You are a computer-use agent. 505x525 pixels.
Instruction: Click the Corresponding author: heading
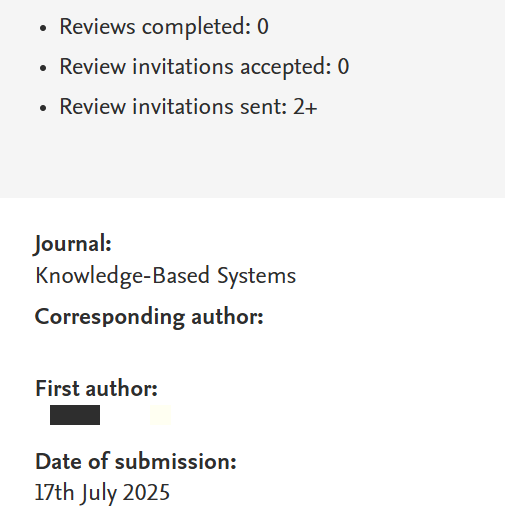tap(149, 317)
